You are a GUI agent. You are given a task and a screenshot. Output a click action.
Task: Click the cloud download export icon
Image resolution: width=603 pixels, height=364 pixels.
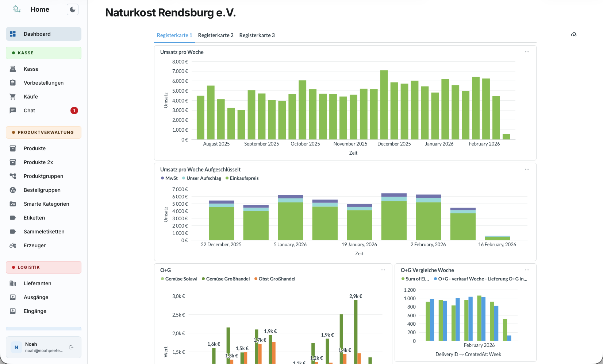pos(573,34)
